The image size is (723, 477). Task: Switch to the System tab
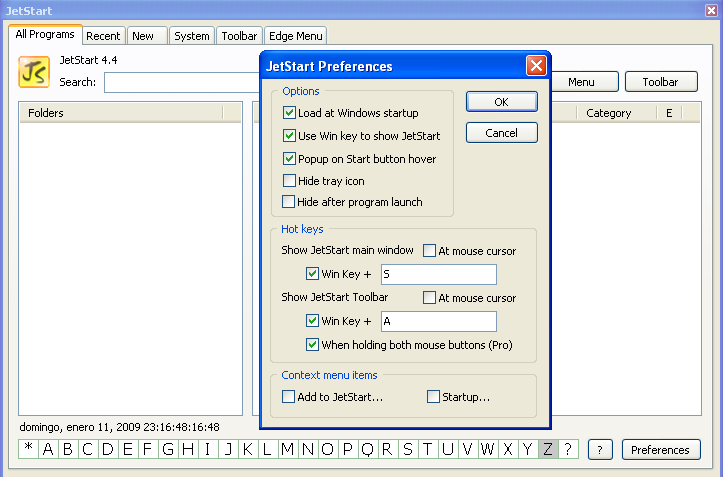pyautogui.click(x=192, y=36)
